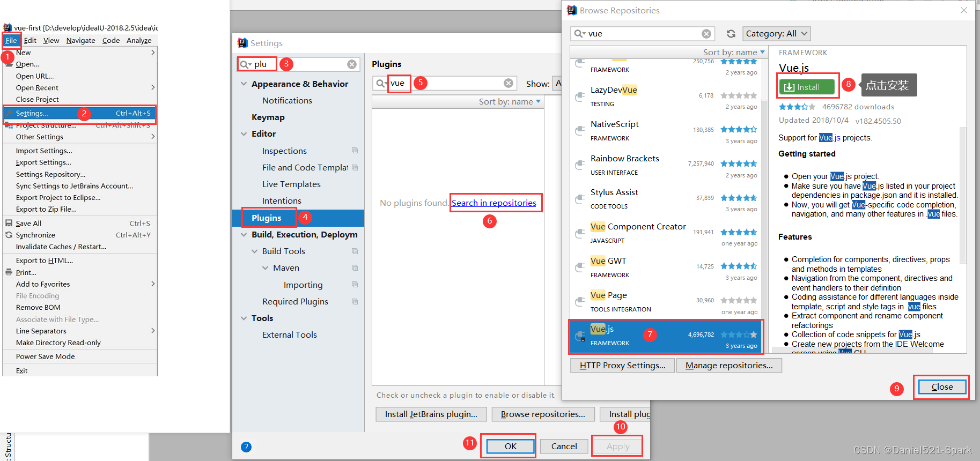Click the refresh icon in Browse Repositories
Screen dimensions: 980x461
click(x=731, y=34)
